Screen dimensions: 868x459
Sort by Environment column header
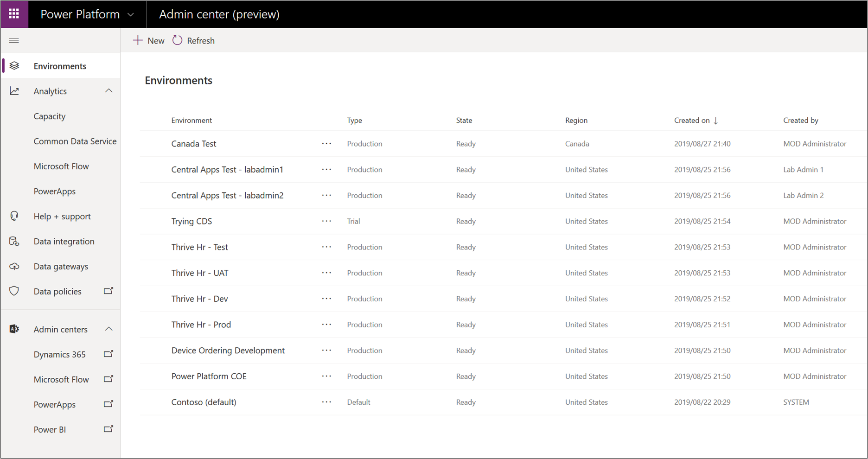click(x=191, y=121)
